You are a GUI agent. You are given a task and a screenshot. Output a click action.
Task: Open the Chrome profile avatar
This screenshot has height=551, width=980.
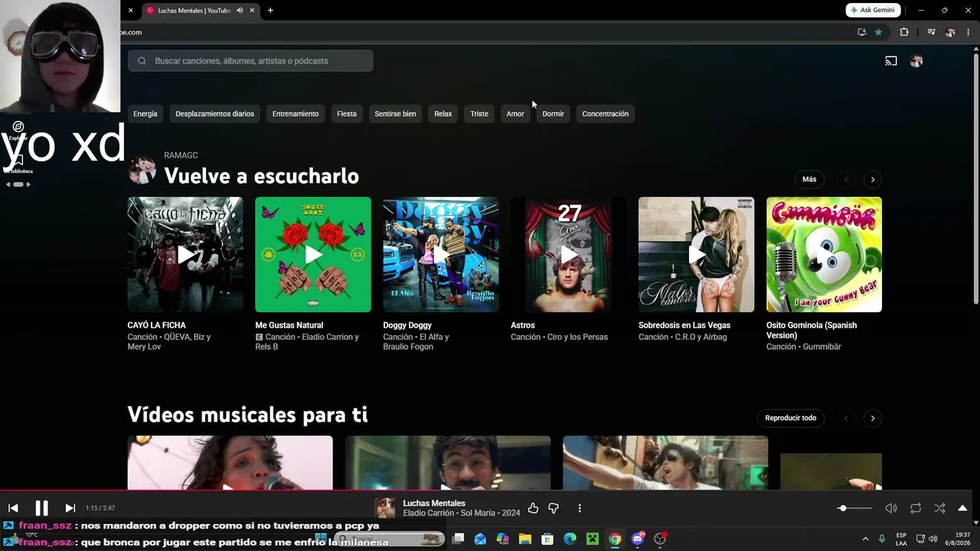pos(950,32)
